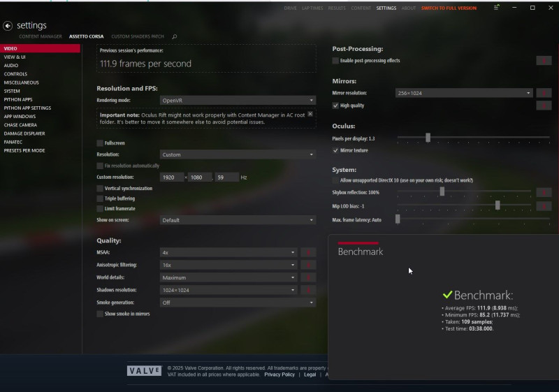Click the Valve logo in footer

144,370
